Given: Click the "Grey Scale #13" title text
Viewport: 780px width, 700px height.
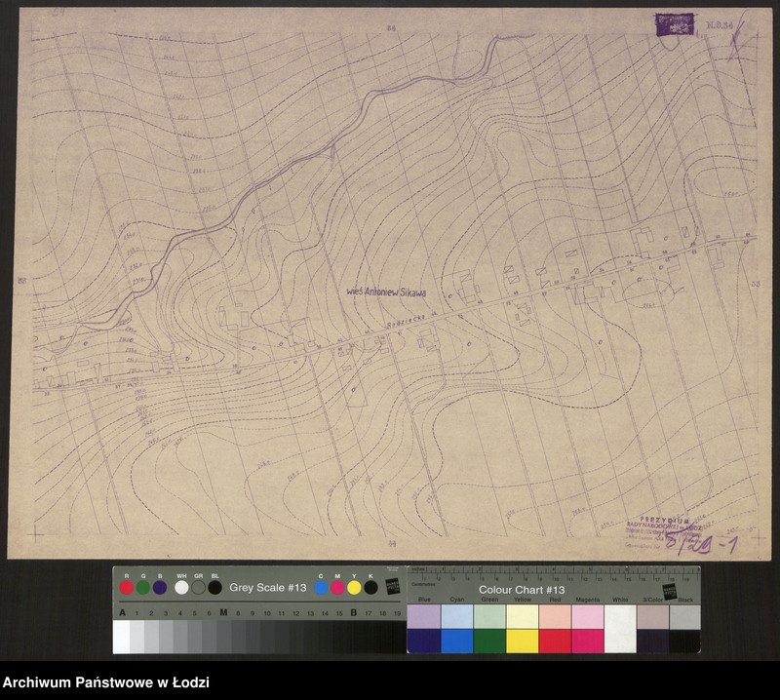Looking at the screenshot, I should pyautogui.click(x=268, y=588).
